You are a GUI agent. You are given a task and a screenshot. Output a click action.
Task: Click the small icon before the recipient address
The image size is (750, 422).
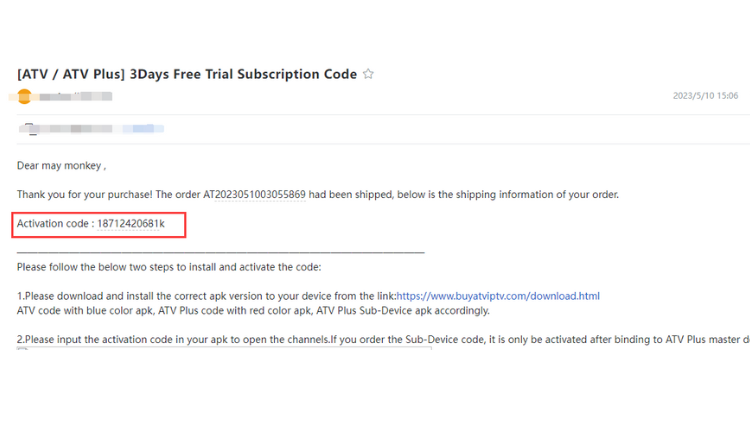tap(30, 128)
